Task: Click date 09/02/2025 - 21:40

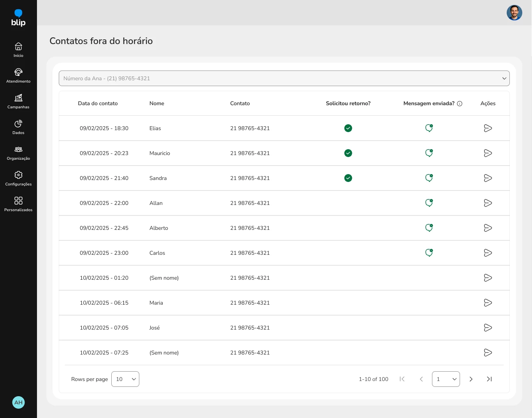Action: pos(104,178)
